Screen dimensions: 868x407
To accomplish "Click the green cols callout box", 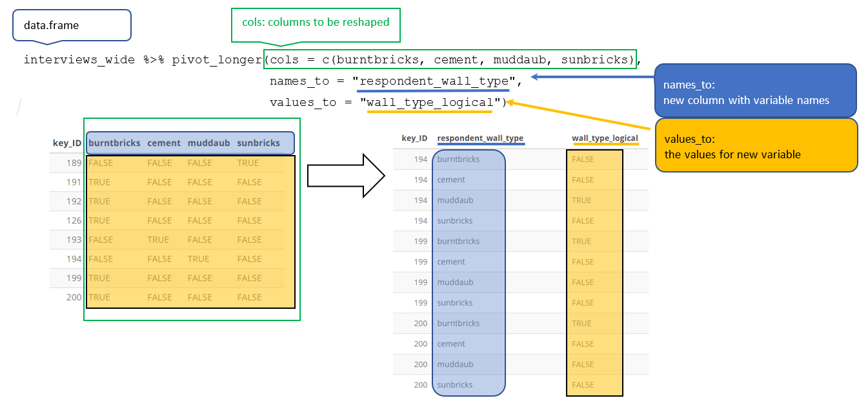I will pyautogui.click(x=316, y=23).
